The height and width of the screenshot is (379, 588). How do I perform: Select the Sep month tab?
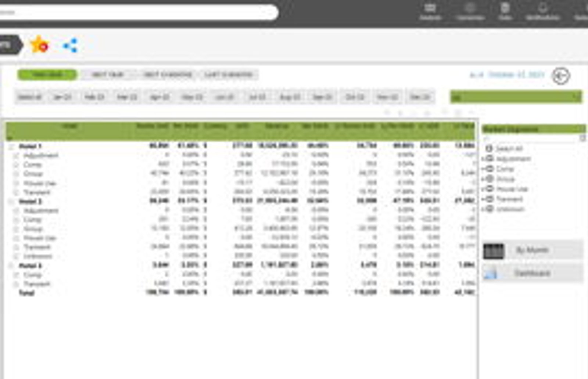(322, 97)
